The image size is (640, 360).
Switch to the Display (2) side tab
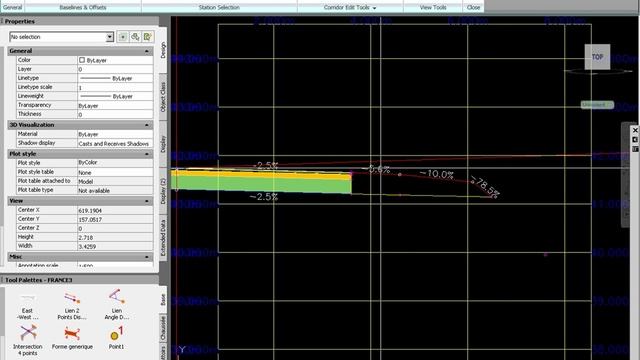click(x=163, y=191)
